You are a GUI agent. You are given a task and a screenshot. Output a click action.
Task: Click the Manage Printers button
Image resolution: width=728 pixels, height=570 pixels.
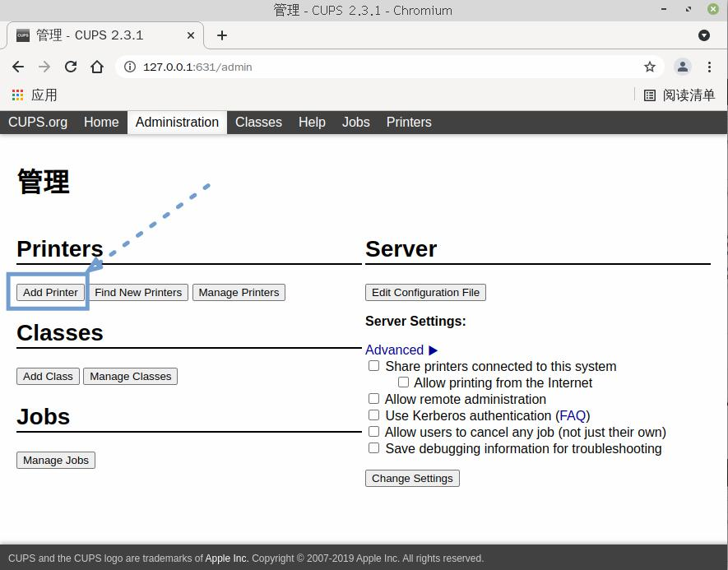click(x=239, y=293)
